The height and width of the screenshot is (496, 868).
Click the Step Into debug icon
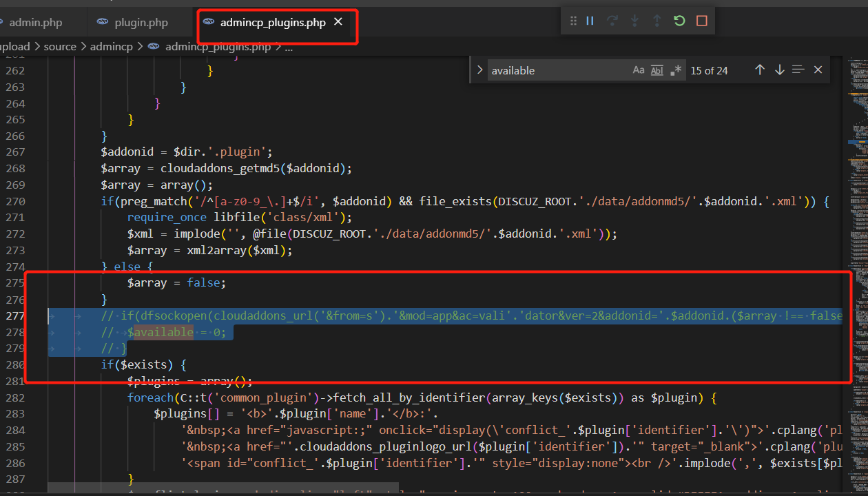point(634,21)
